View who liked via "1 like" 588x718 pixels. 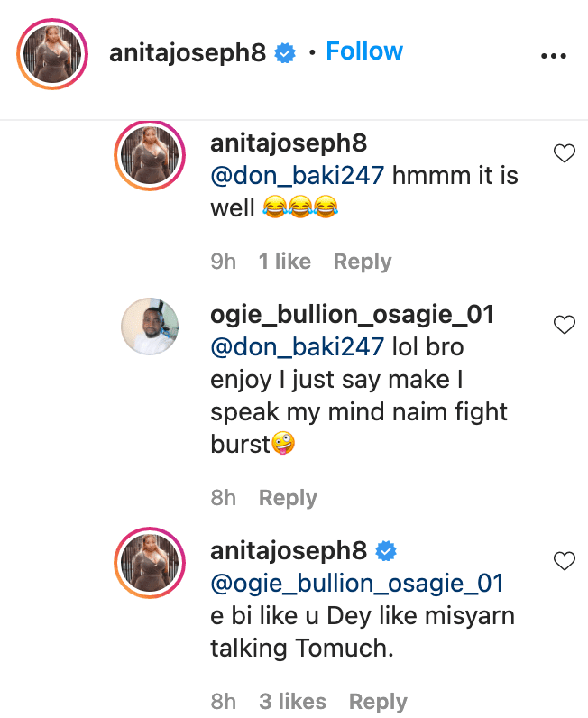[284, 262]
